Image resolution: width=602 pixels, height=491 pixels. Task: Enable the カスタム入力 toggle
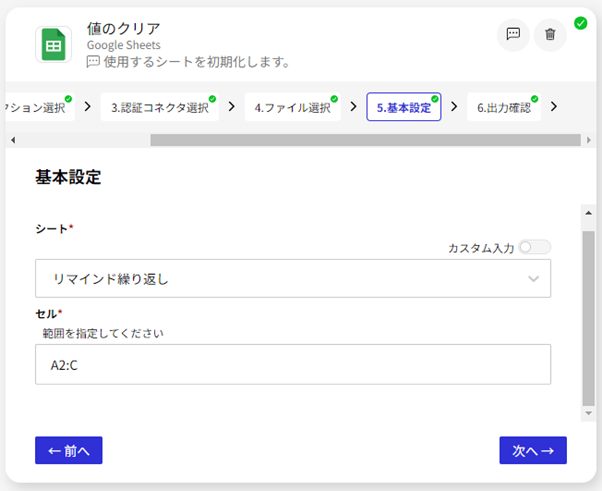533,247
